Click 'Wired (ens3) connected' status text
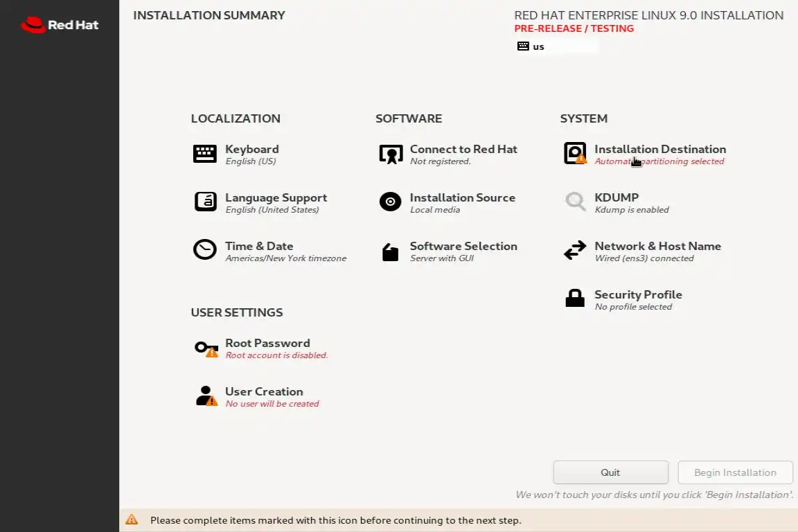798x532 pixels. 644,258
